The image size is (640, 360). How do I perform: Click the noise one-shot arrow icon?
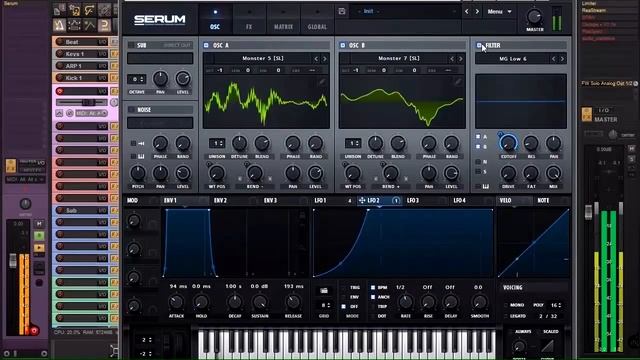tap(141, 144)
